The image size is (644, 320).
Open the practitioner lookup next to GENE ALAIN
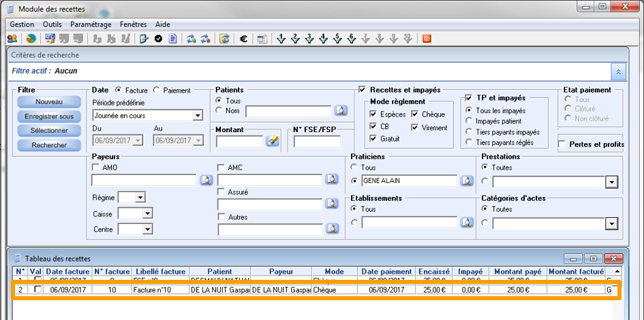point(467,180)
